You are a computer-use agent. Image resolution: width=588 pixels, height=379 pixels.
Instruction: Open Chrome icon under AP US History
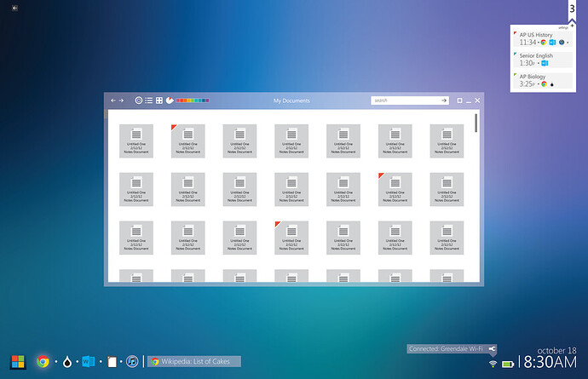pyautogui.click(x=544, y=43)
